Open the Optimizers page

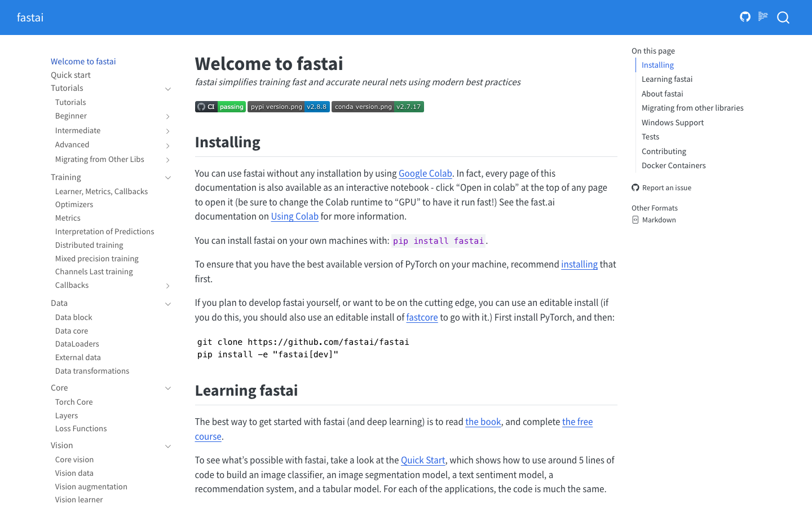pos(74,204)
